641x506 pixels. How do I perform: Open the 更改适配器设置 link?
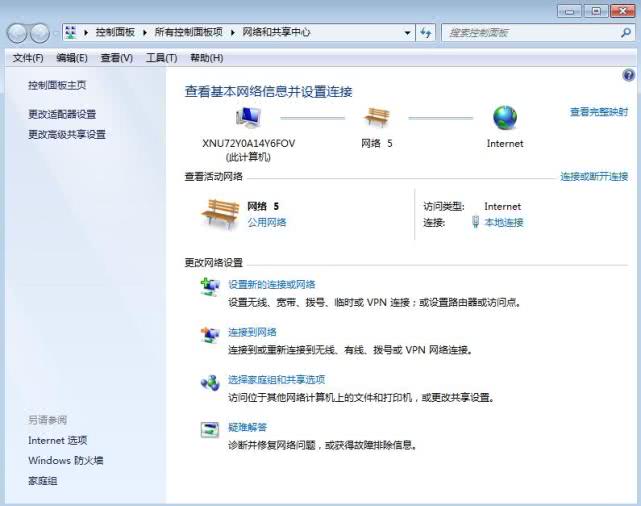tap(62, 114)
